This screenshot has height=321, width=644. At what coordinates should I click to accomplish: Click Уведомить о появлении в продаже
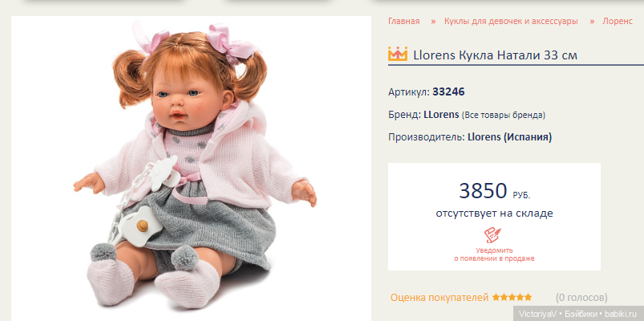click(494, 254)
